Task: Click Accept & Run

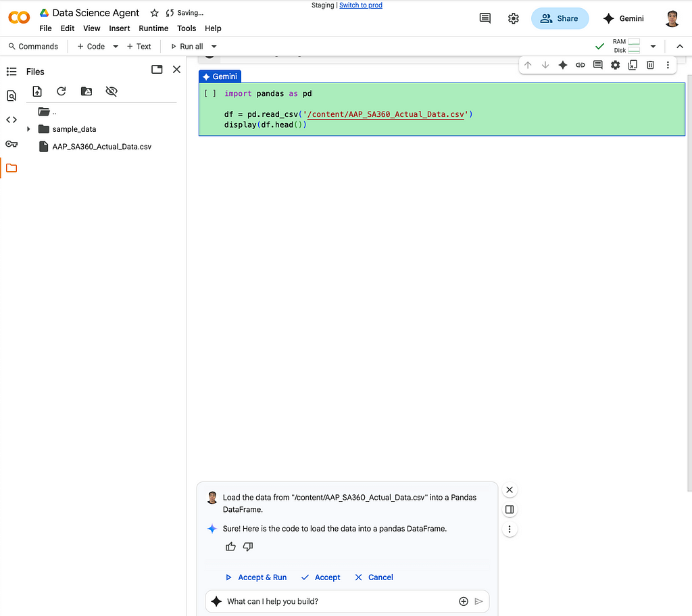Action: [256, 577]
